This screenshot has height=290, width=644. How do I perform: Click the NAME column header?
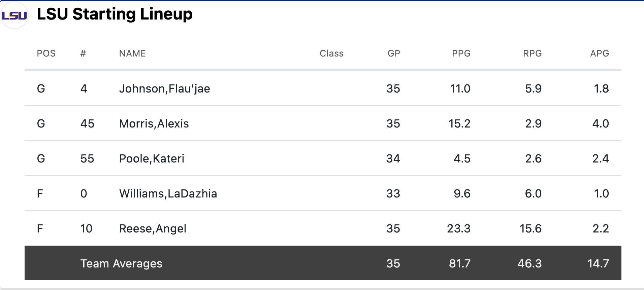132,53
